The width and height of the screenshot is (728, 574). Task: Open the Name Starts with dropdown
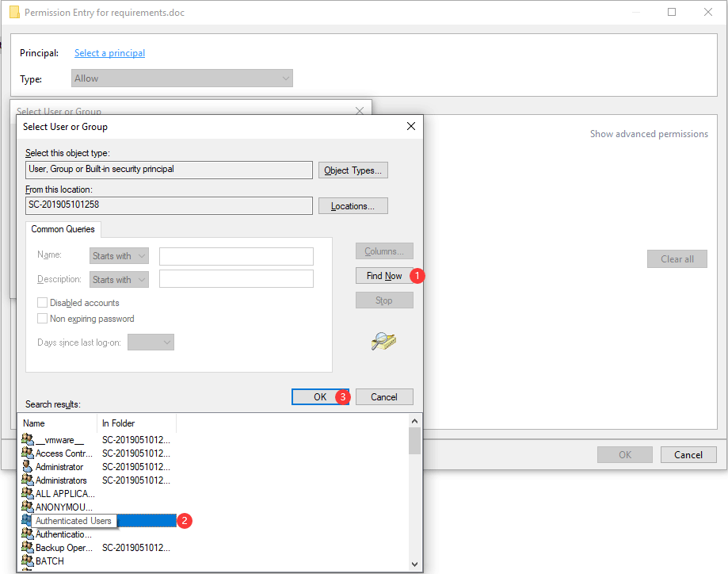pos(119,255)
